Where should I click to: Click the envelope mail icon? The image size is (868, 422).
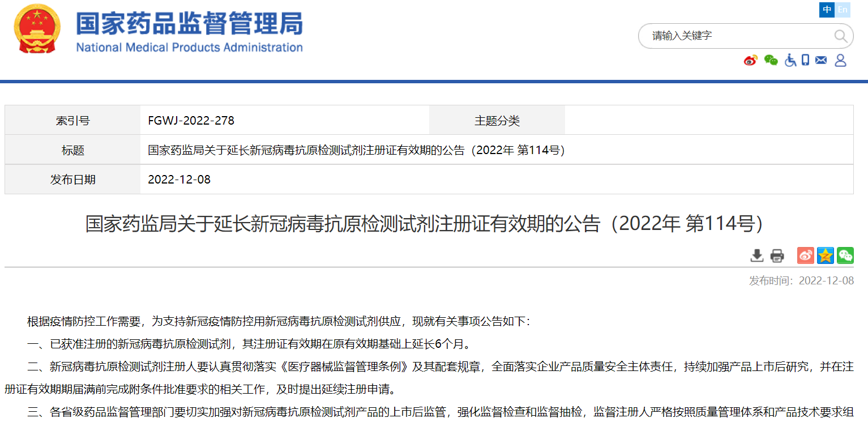tap(821, 60)
